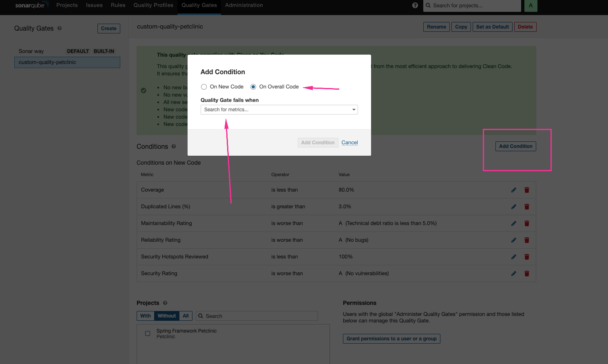The image size is (608, 364).
Task: Click help icon beside Quality Gates heading
Action: [60, 29]
